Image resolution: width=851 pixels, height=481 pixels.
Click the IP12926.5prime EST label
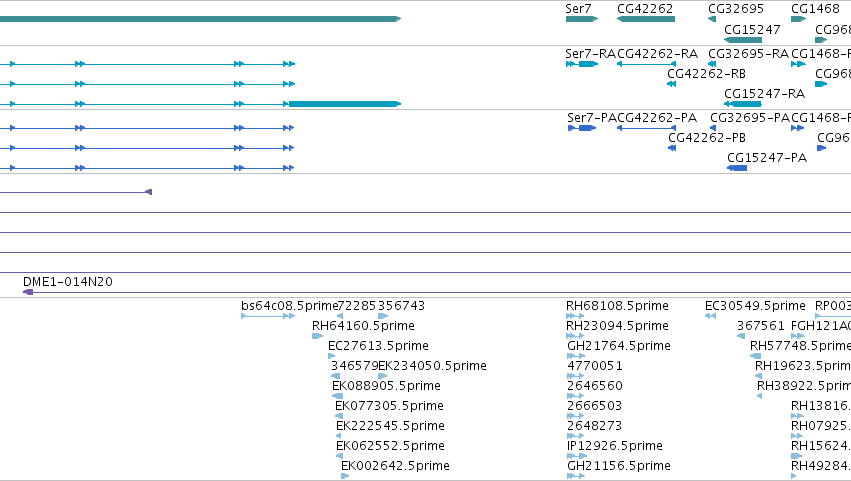click(x=615, y=446)
